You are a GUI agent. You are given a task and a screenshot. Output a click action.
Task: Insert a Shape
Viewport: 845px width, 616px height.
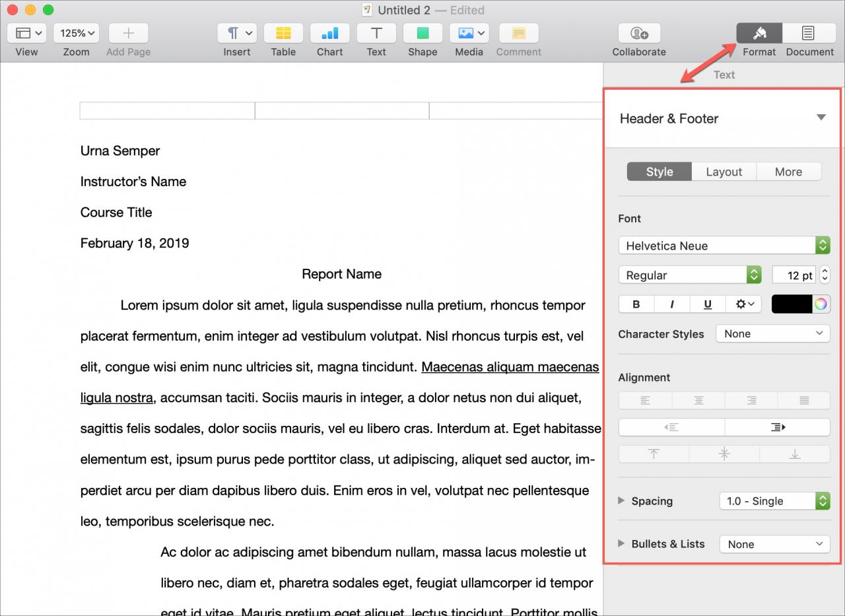(422, 33)
